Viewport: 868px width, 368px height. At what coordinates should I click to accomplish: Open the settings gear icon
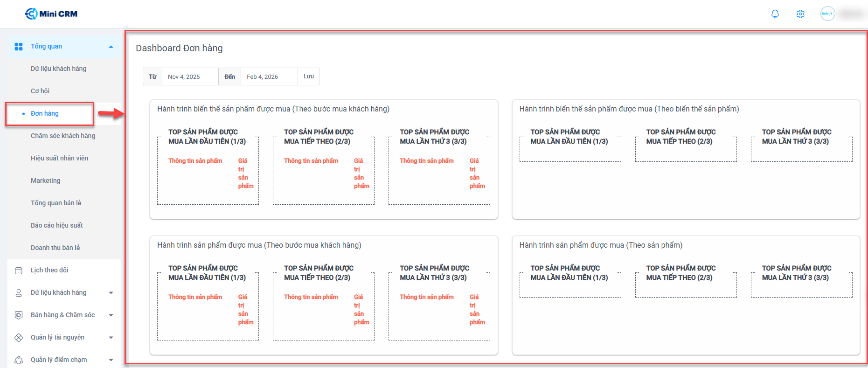pyautogui.click(x=800, y=14)
